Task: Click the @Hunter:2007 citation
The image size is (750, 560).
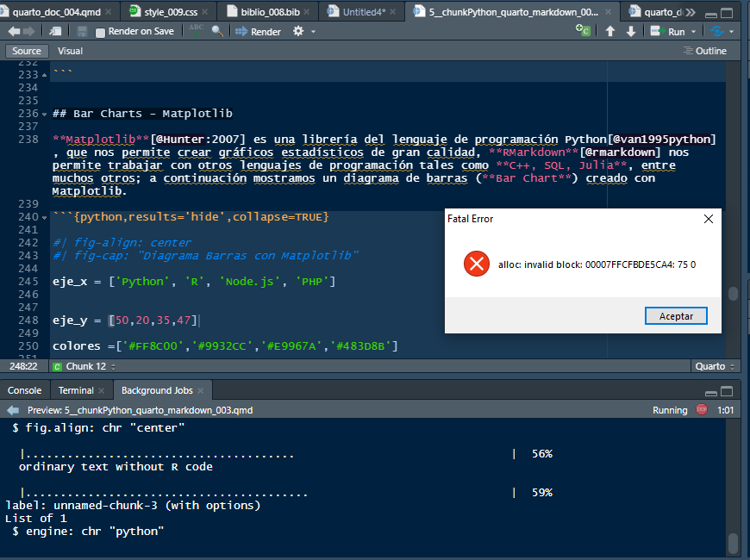Action: 198,140
